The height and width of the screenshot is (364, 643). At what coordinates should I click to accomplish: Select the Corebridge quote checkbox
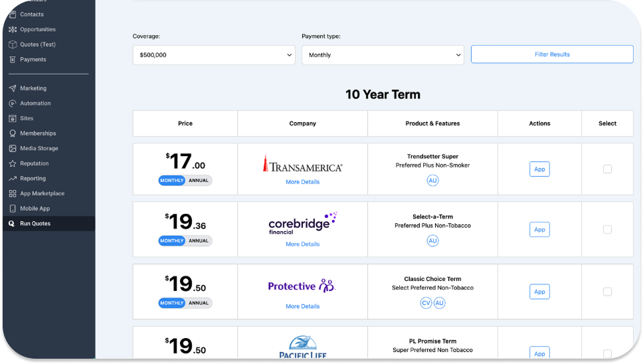(607, 230)
